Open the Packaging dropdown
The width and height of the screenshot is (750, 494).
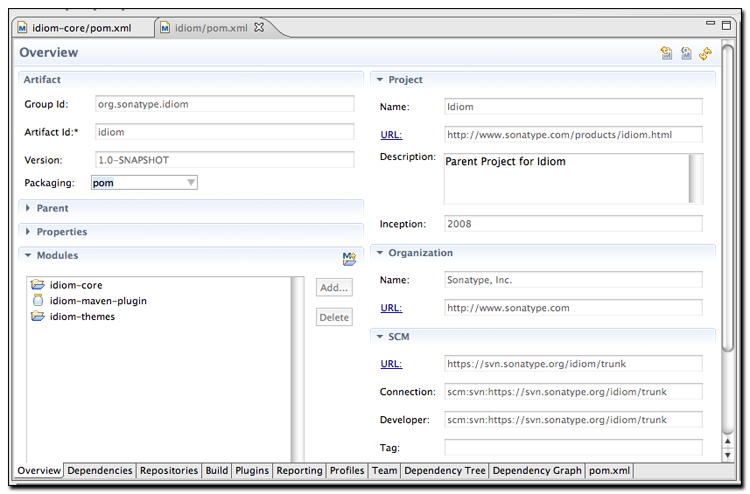pyautogui.click(x=190, y=183)
